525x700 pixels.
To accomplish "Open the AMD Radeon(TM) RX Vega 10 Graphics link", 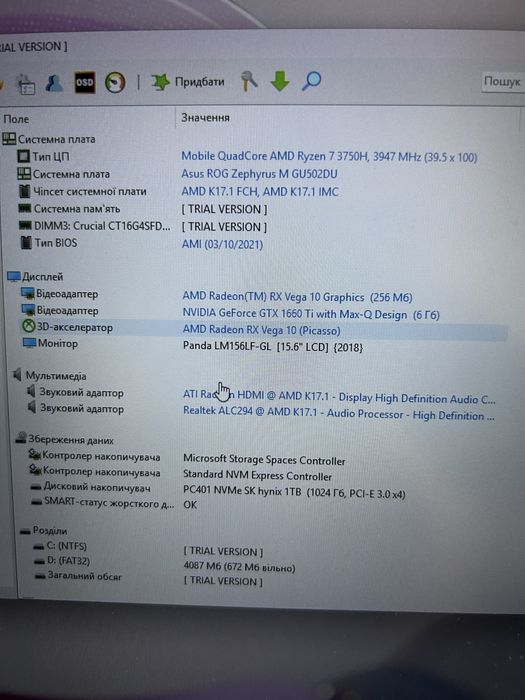I will [x=297, y=297].
